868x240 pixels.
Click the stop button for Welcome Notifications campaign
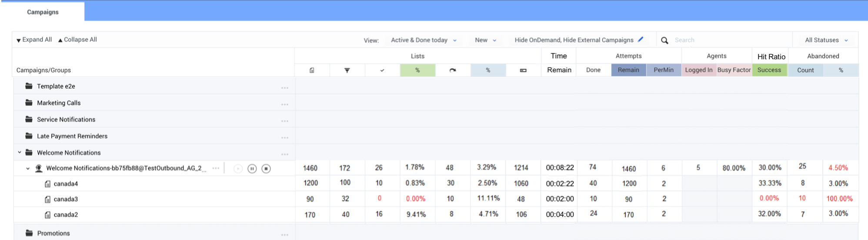point(266,169)
